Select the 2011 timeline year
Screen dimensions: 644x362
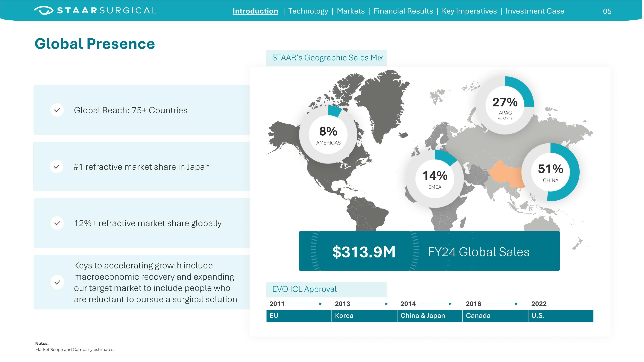tap(277, 304)
